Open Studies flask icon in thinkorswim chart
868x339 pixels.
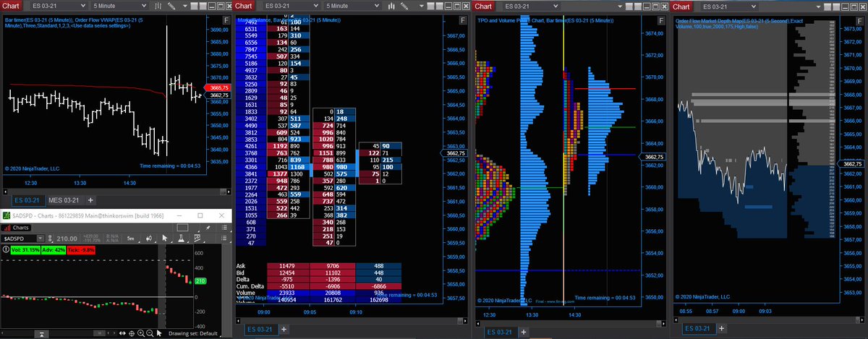click(181, 239)
